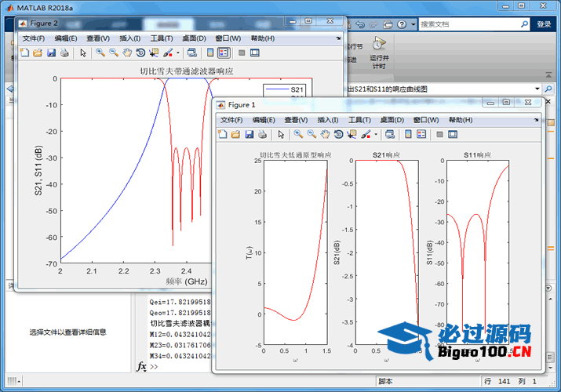Toggle Insert Colorbar in Figure 2
This screenshot has height=392, width=561.
[x=210, y=53]
